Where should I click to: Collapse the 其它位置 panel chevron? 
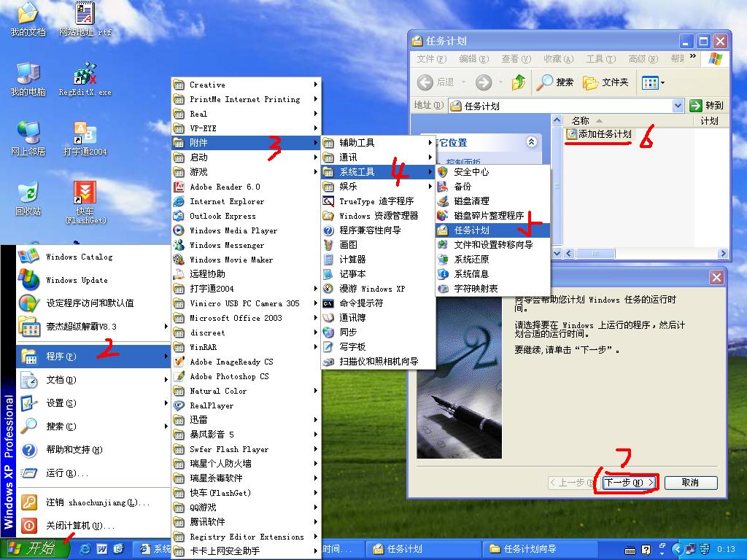click(x=531, y=142)
